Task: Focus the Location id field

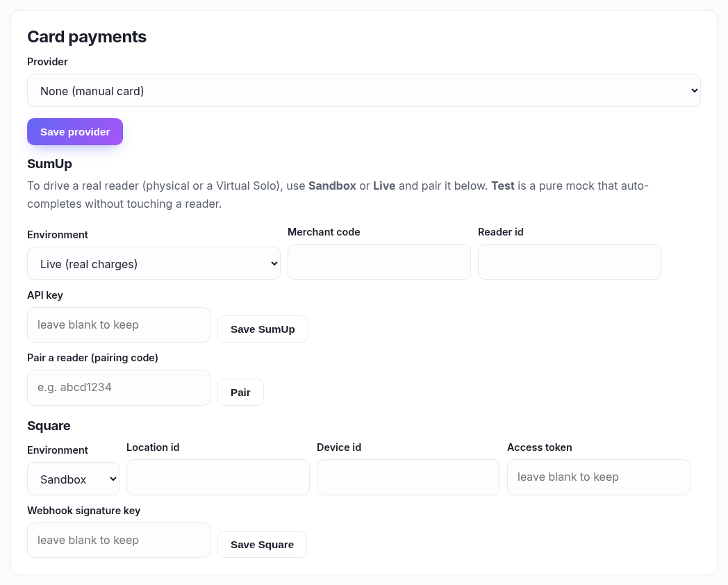Action: 217,477
